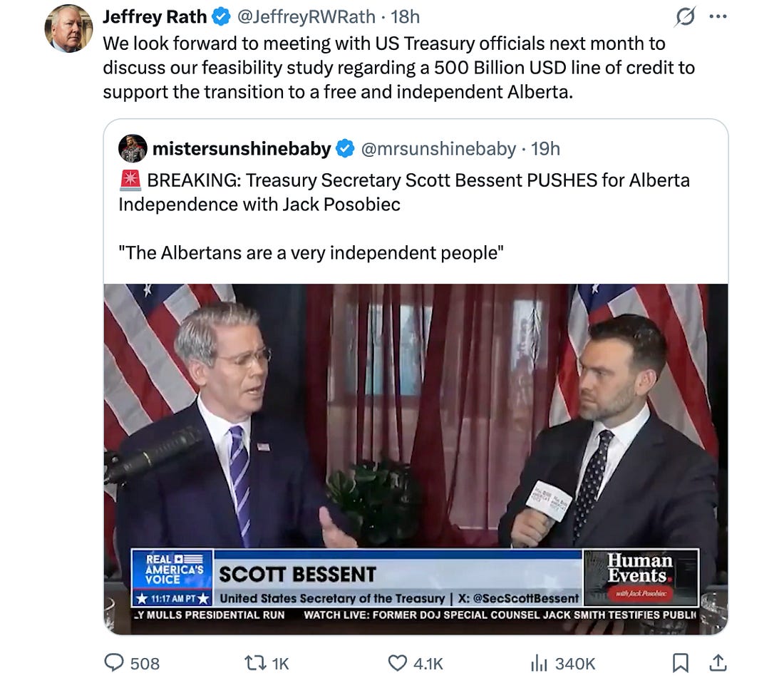Click the 19h quoted post timestamp
The height and width of the screenshot is (678, 784).
(545, 148)
